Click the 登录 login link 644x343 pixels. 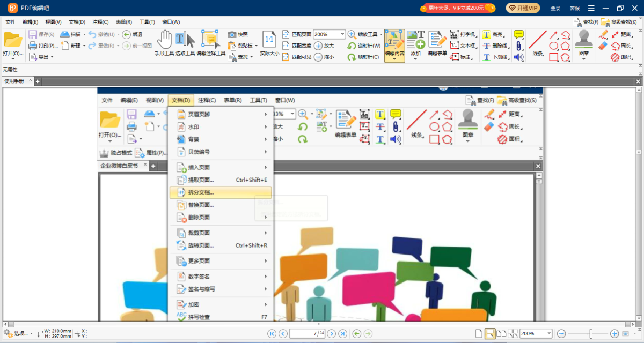point(555,8)
